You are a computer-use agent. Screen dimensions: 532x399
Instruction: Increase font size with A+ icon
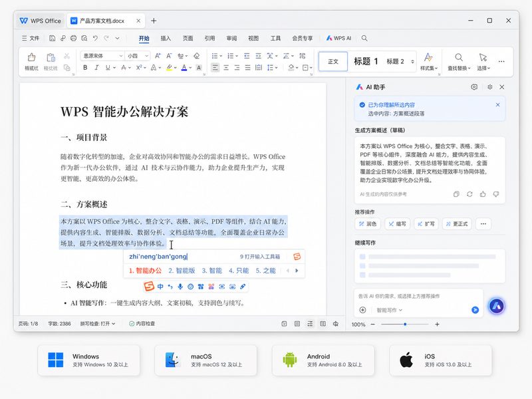[x=158, y=56]
